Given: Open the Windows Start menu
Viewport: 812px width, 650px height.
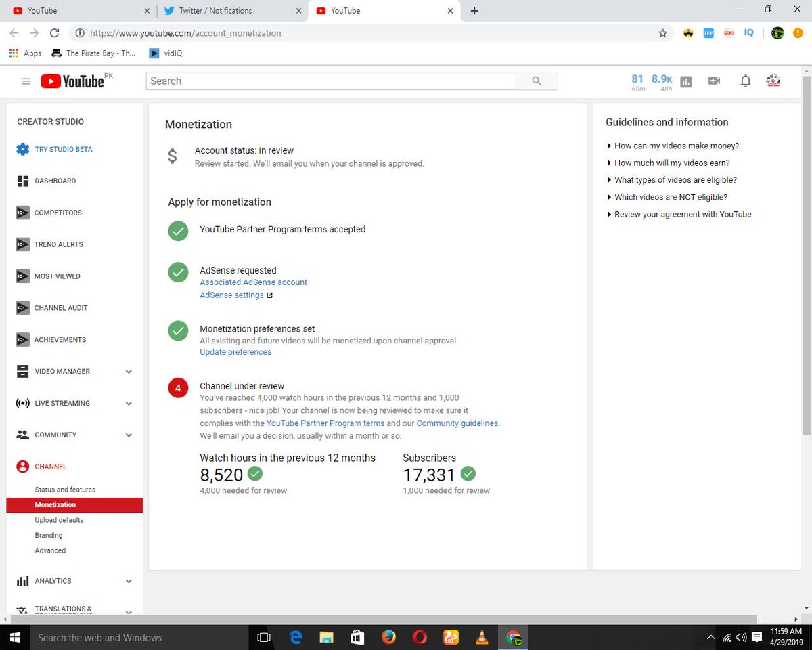Looking at the screenshot, I should click(15, 637).
